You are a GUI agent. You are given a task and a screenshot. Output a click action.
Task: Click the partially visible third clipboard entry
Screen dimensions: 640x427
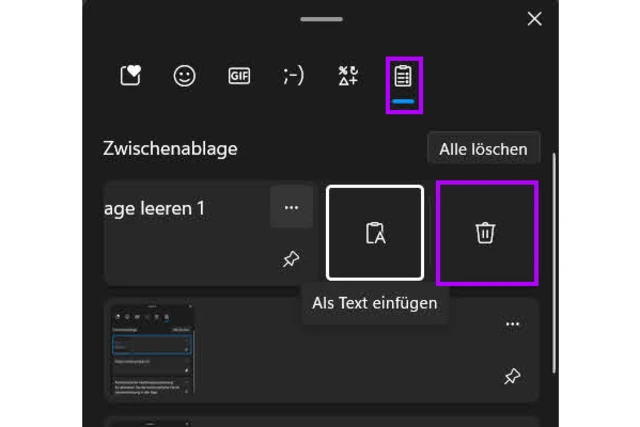320,422
